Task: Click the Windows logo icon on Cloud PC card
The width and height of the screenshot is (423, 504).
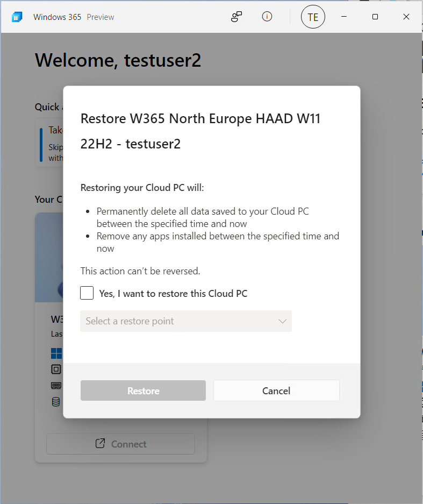Action: [56, 353]
